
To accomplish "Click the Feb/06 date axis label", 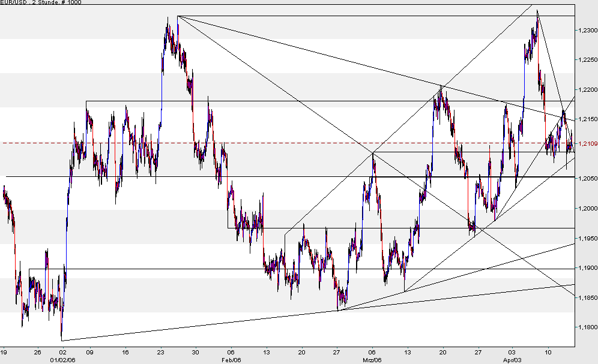I will [230, 360].
